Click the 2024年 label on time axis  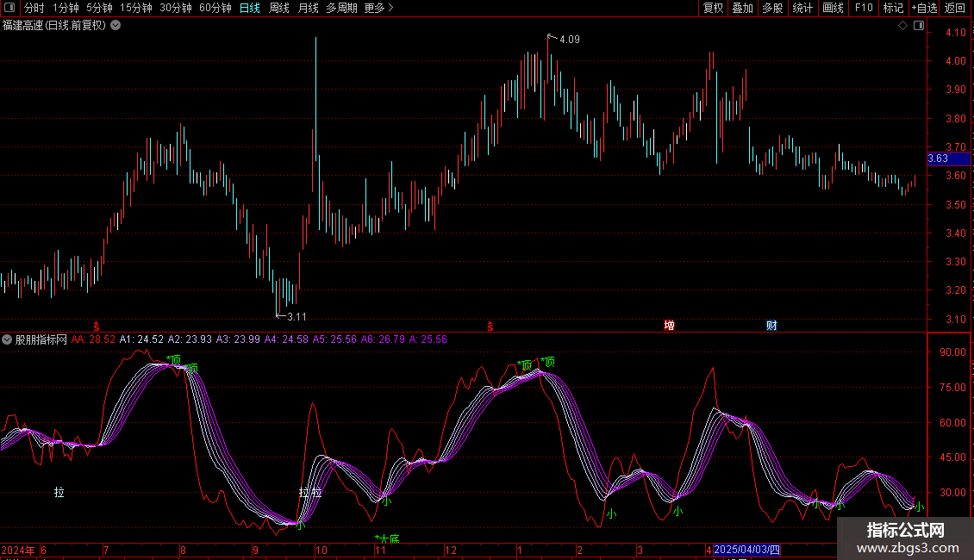click(x=18, y=550)
